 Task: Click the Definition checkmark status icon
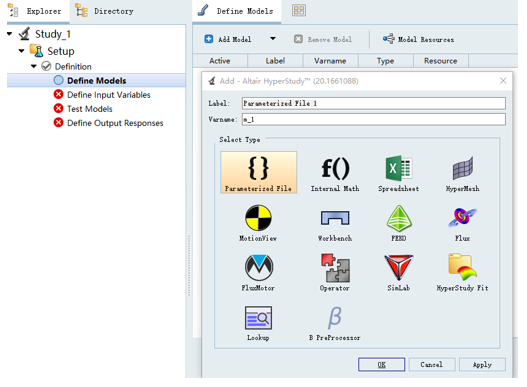pyautogui.click(x=46, y=66)
